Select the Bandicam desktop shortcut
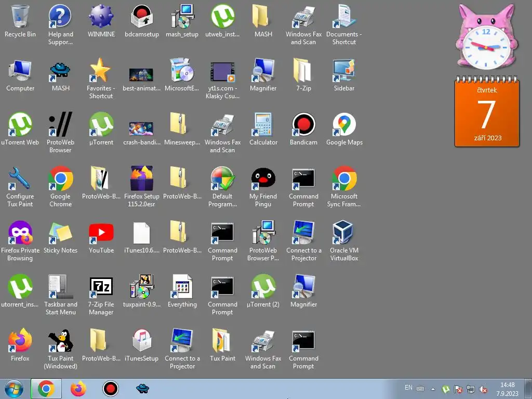 click(x=303, y=124)
